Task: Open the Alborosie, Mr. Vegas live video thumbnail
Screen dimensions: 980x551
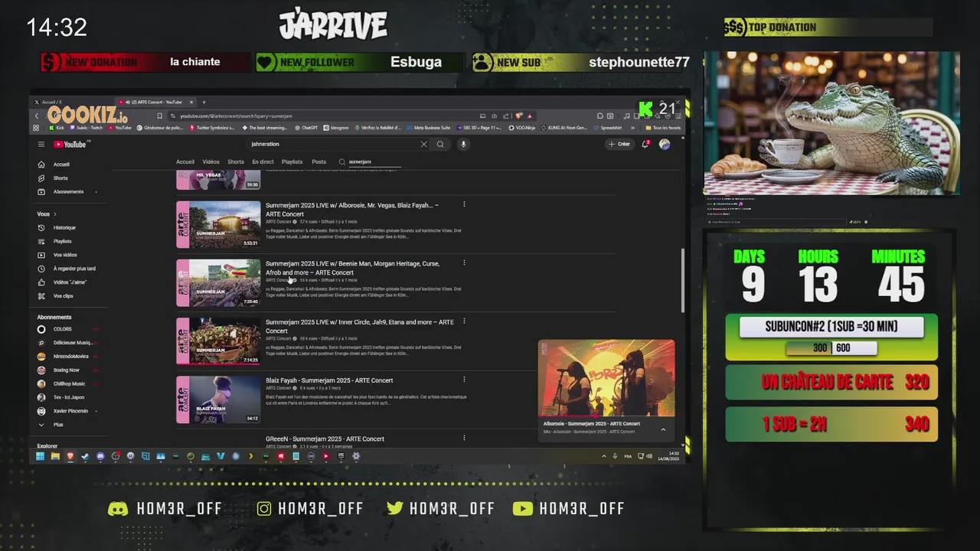Action: point(218,224)
